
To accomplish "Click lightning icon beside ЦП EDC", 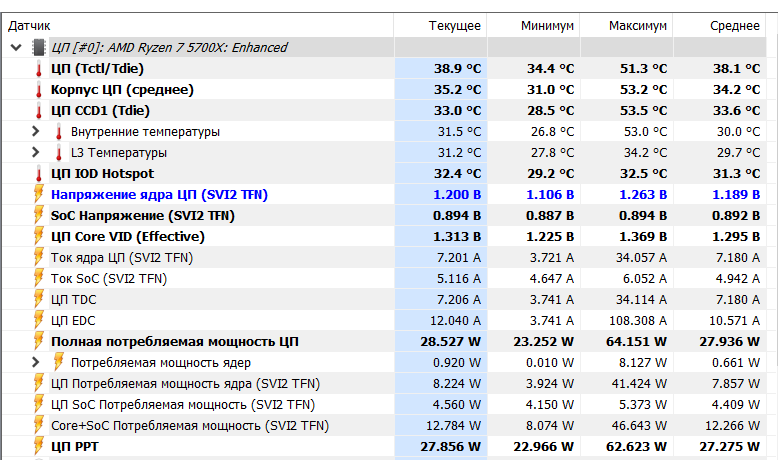I will pos(38,320).
